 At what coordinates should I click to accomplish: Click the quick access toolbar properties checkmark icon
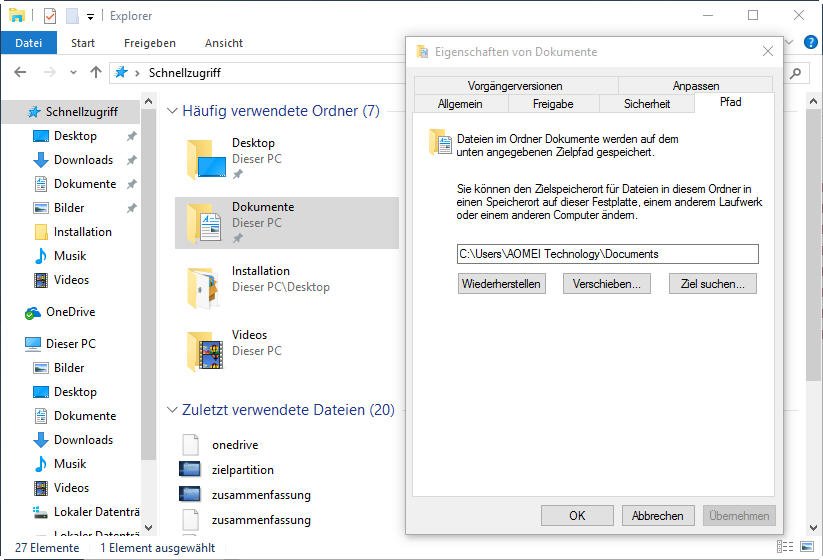pos(50,16)
